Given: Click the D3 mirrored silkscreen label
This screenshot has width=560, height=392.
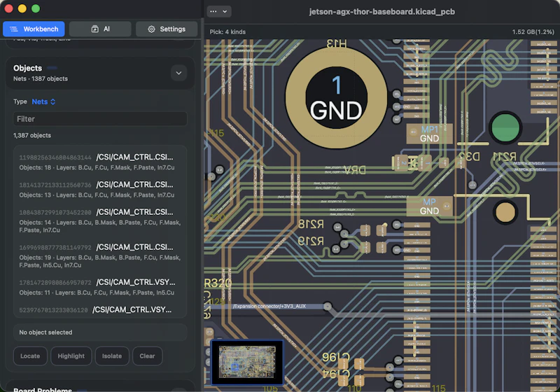Looking at the screenshot, I should pos(469,156).
